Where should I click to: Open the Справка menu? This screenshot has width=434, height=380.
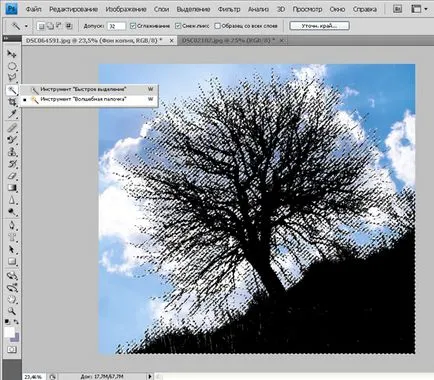365,9
